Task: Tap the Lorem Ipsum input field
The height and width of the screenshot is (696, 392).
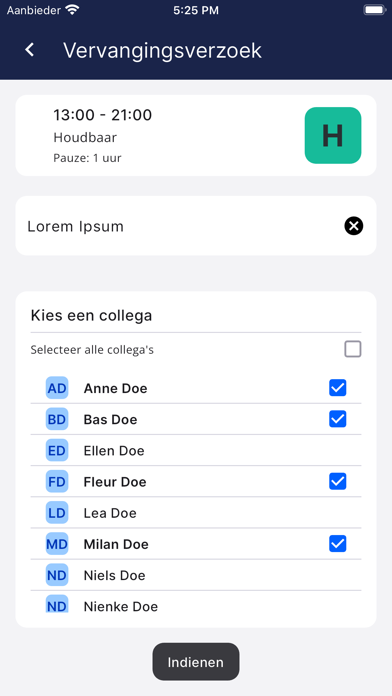Action: click(x=196, y=226)
